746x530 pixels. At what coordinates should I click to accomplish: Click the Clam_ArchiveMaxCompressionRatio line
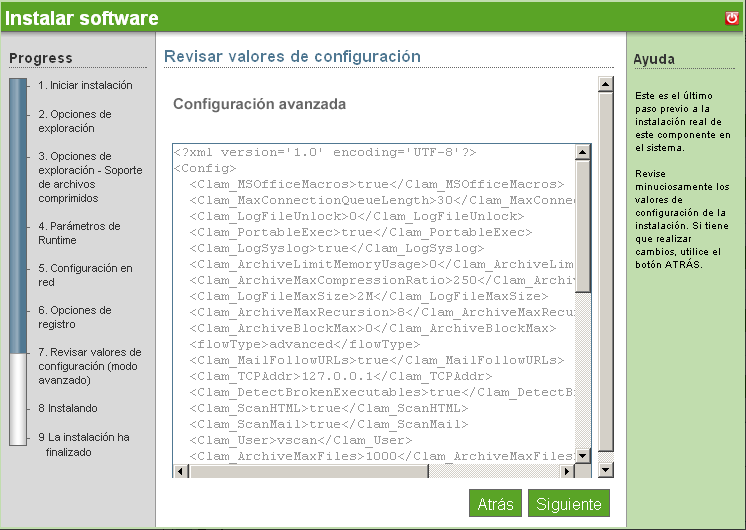pyautogui.click(x=381, y=280)
